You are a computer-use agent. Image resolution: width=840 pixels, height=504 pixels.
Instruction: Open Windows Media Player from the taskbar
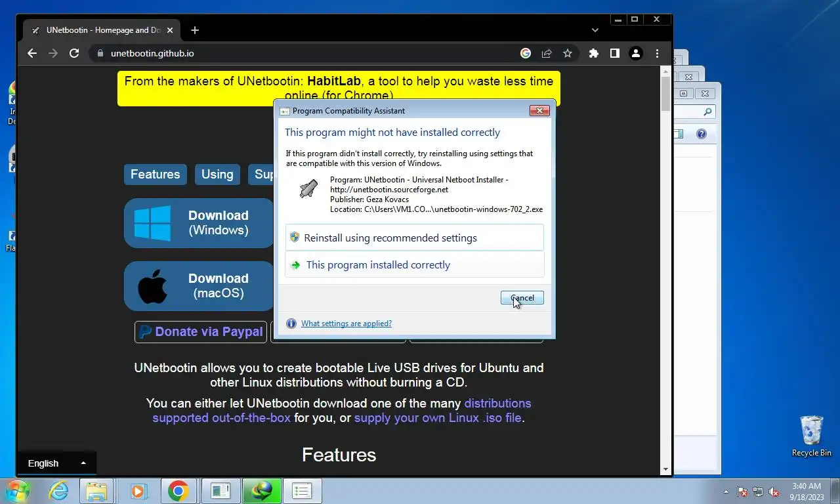137,491
